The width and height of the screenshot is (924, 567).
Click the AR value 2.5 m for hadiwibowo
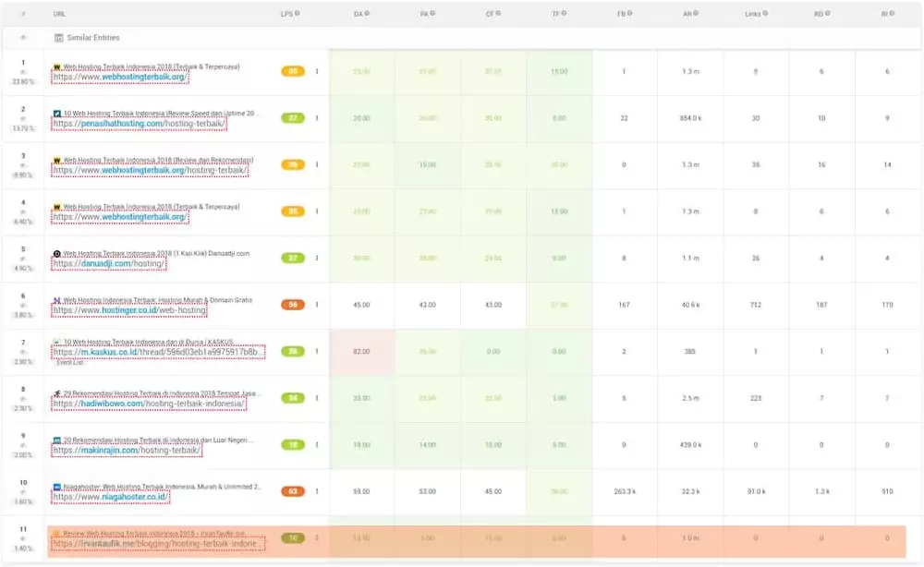pyautogui.click(x=690, y=399)
